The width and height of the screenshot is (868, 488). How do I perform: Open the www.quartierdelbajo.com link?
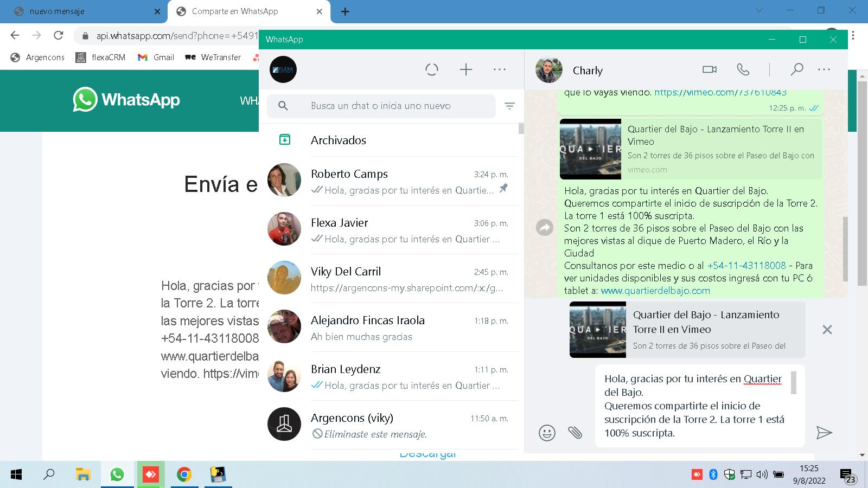coord(655,291)
